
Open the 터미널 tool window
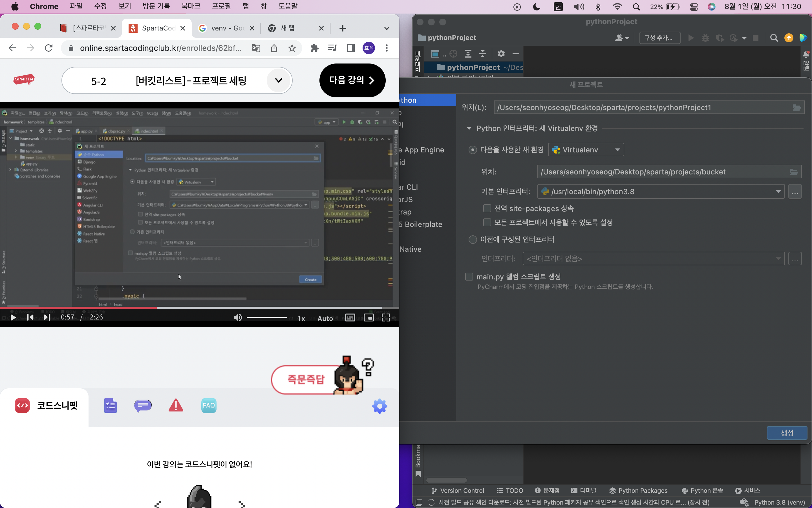[584, 491]
